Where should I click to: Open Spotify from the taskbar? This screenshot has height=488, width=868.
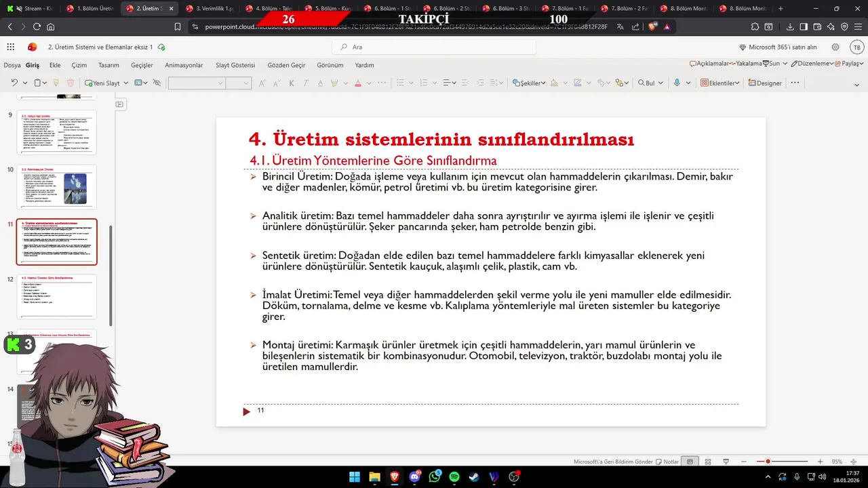click(x=454, y=477)
